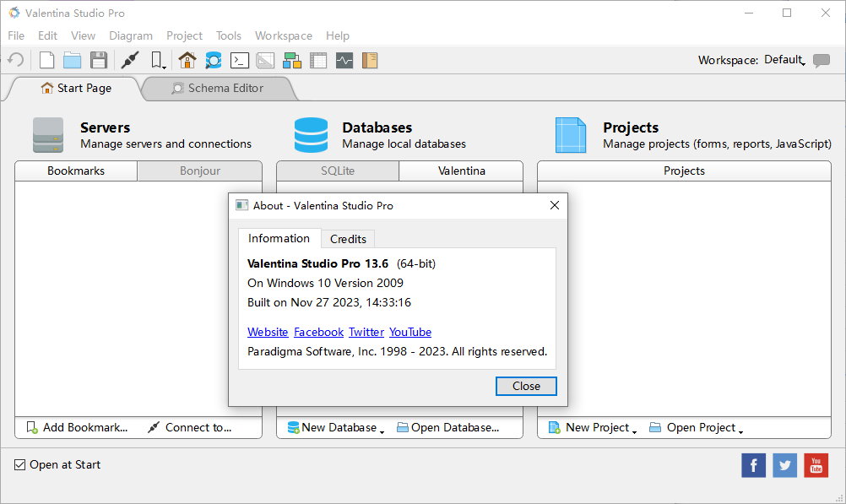Click the Projects blueprint icon
846x504 pixels.
pos(570,135)
